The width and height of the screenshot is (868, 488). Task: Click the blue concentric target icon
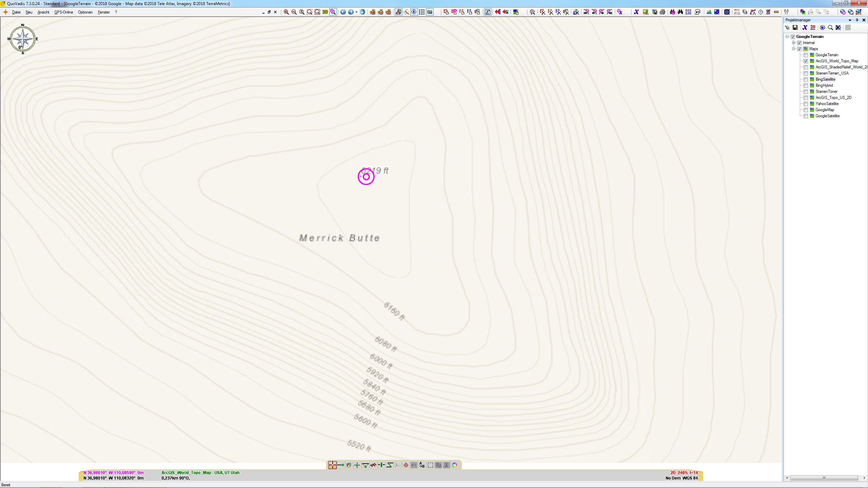[727, 12]
